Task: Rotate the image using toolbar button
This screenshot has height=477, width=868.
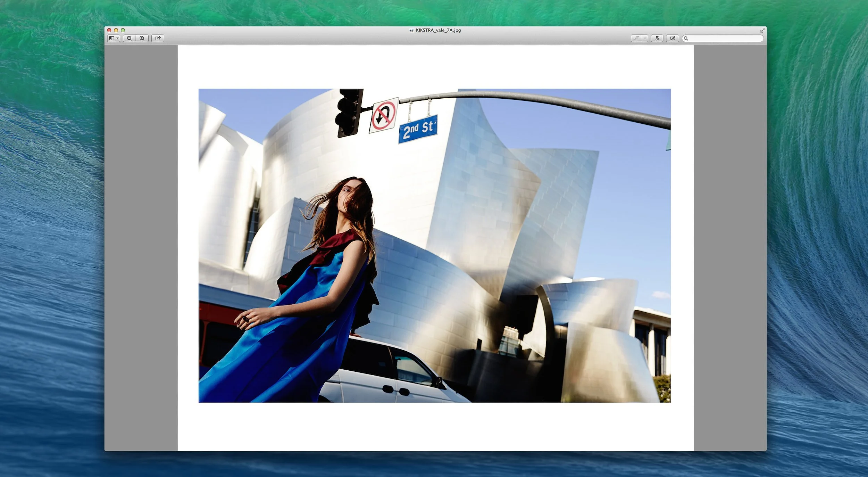Action: coord(657,38)
